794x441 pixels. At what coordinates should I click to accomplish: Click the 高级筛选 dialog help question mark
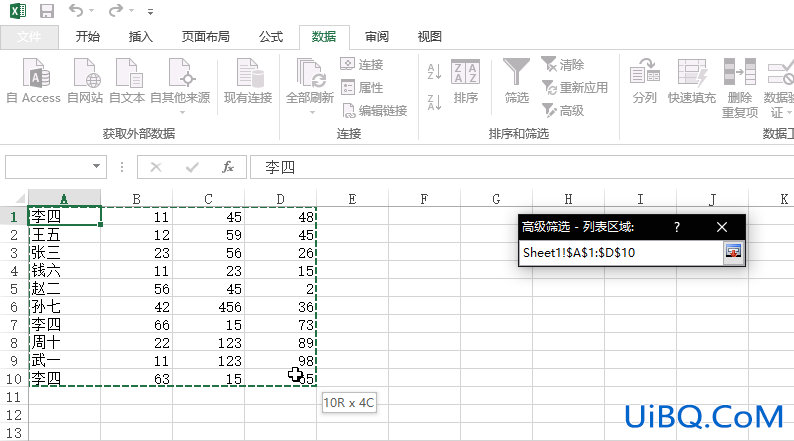(x=677, y=227)
